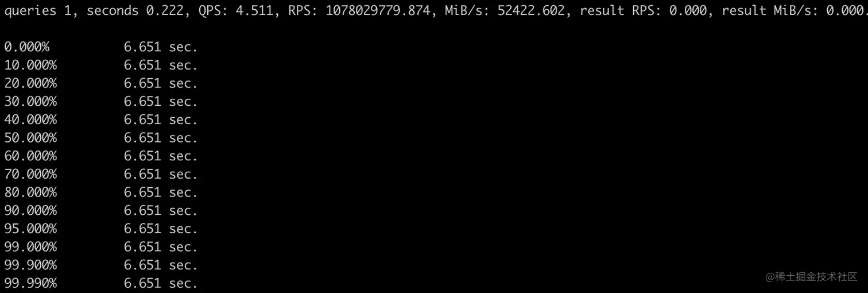Select the 99.900% percentile label

point(30,265)
